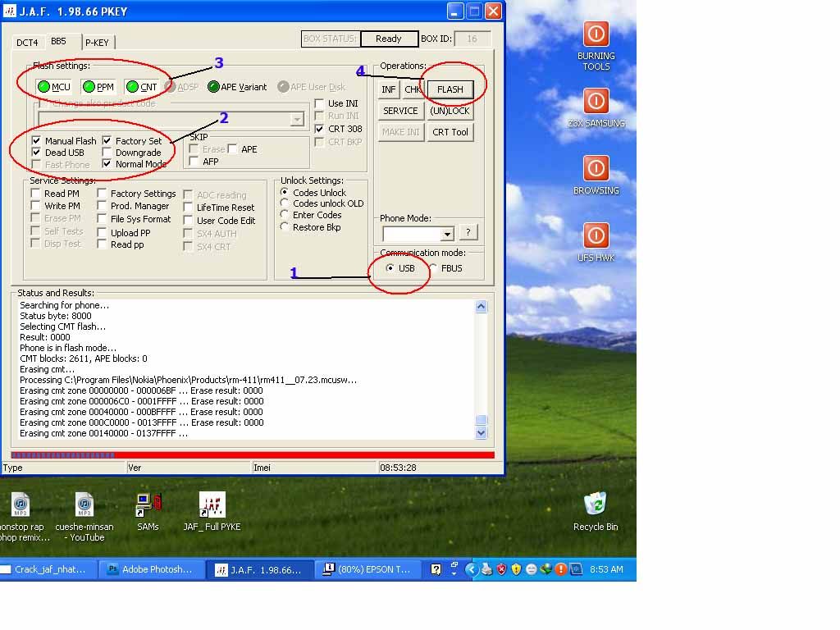The height and width of the screenshot is (630, 840).
Task: Uncheck the Manual Flash checkbox
Action: tap(36, 141)
